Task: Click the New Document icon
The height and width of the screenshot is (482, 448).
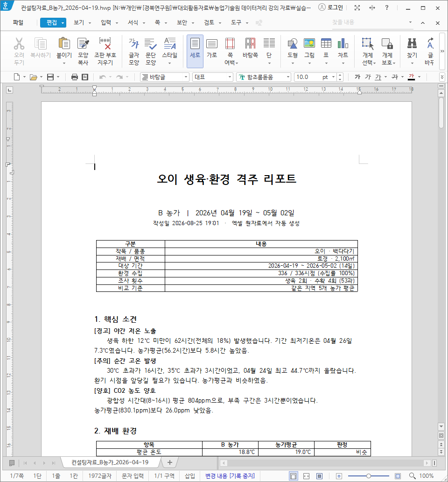Action: coord(17,77)
